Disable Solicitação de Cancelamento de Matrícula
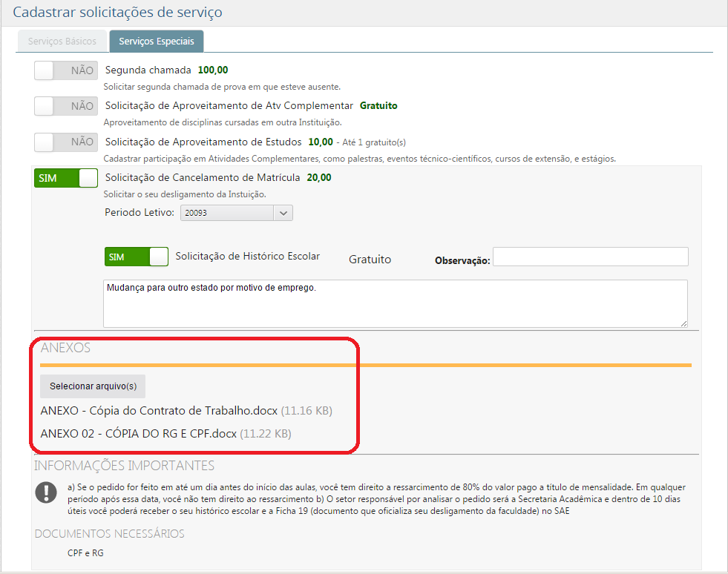The image size is (728, 574). tap(65, 177)
